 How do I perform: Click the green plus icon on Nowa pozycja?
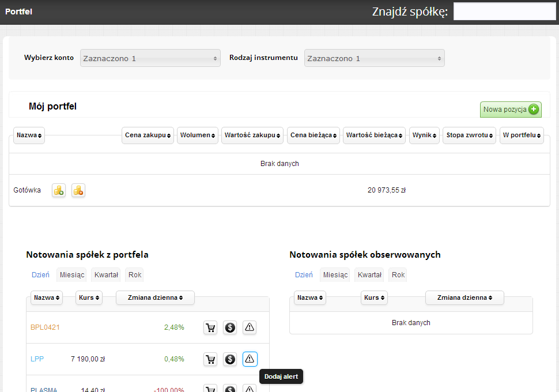(534, 109)
